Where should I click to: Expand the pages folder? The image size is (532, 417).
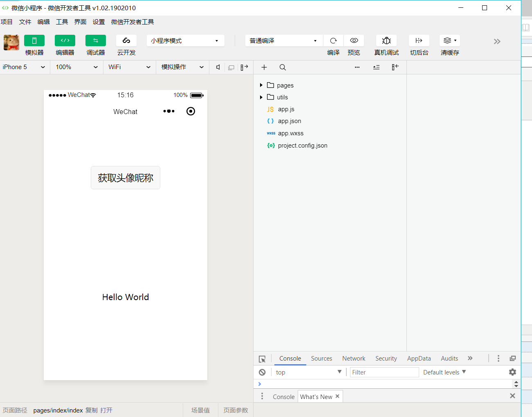261,85
